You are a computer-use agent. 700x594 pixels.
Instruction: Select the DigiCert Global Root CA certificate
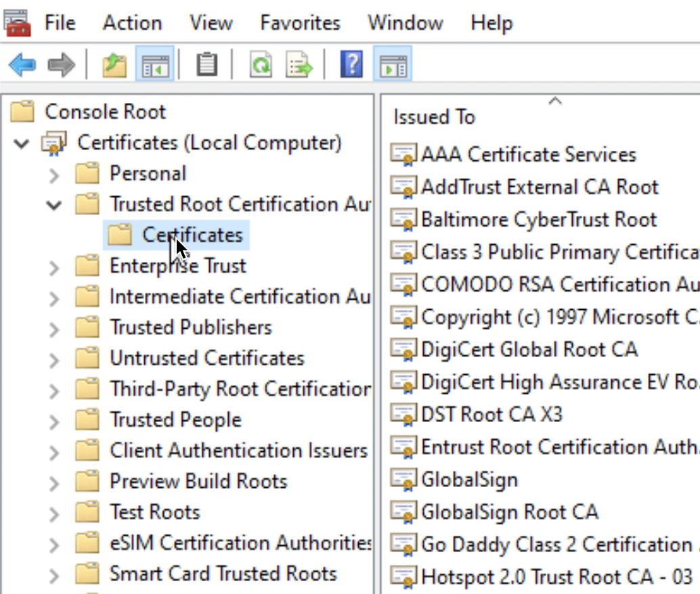529,350
